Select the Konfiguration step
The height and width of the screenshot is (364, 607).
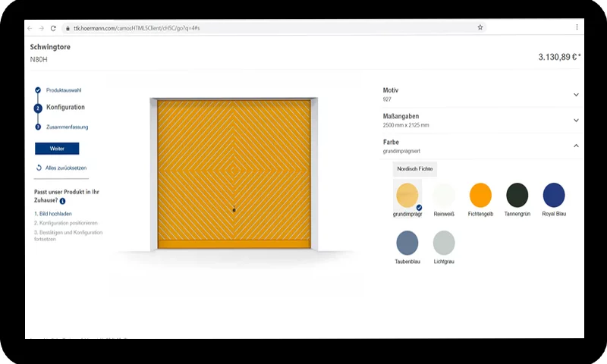point(65,108)
